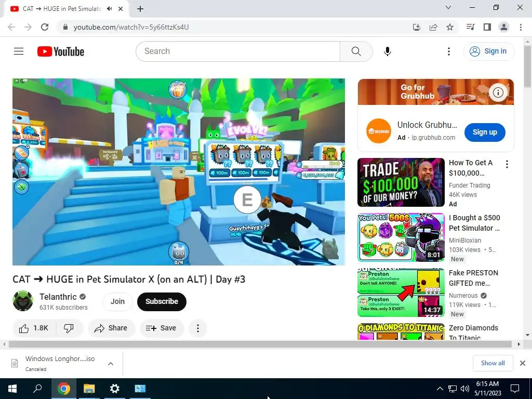532x399 pixels.
Task: Open 'Fake PRESTON GIFTED me' video thumbnail
Action: pyautogui.click(x=401, y=292)
